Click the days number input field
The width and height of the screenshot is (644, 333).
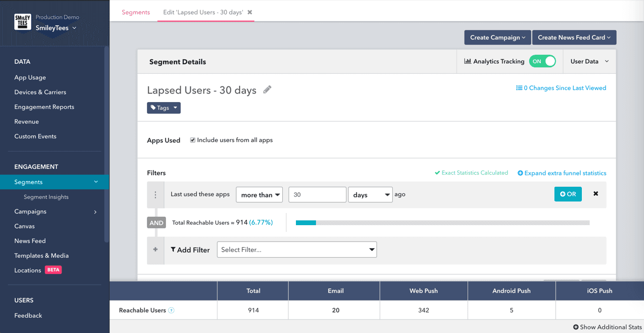pos(317,195)
